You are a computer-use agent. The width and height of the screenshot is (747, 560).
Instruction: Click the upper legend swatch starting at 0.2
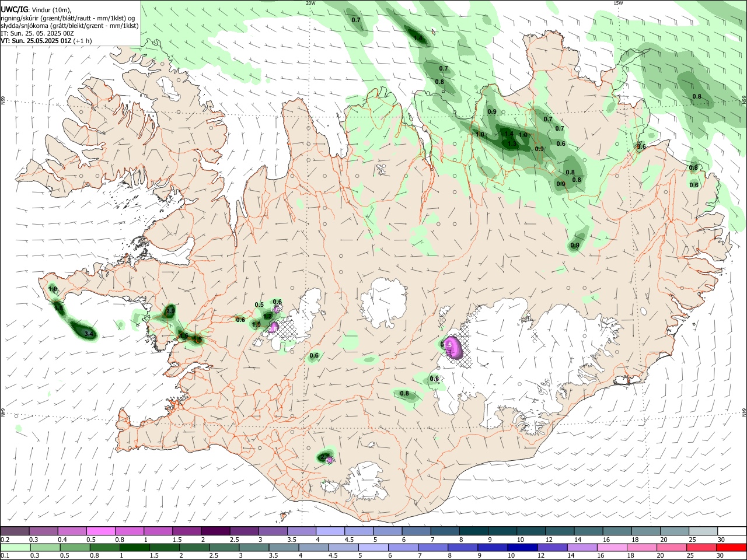pyautogui.click(x=15, y=531)
